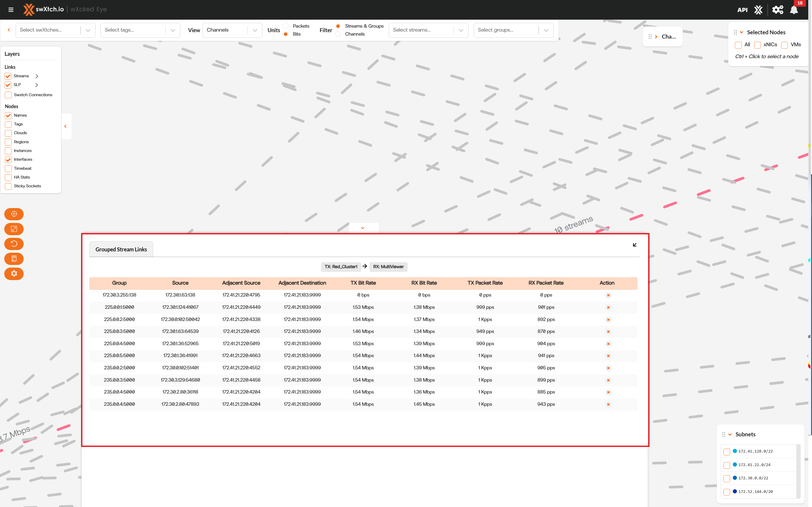Image resolution: width=812 pixels, height=507 pixels.
Task: Select the Grouped Stream Links tab
Action: pos(121,250)
